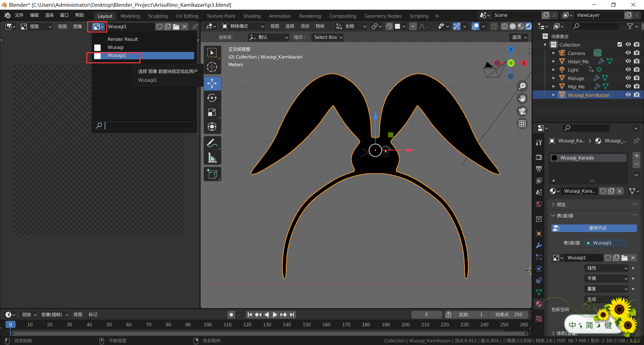Click the Add Cube tool icon
Viewport: 644px width, 345px height.
[x=212, y=174]
